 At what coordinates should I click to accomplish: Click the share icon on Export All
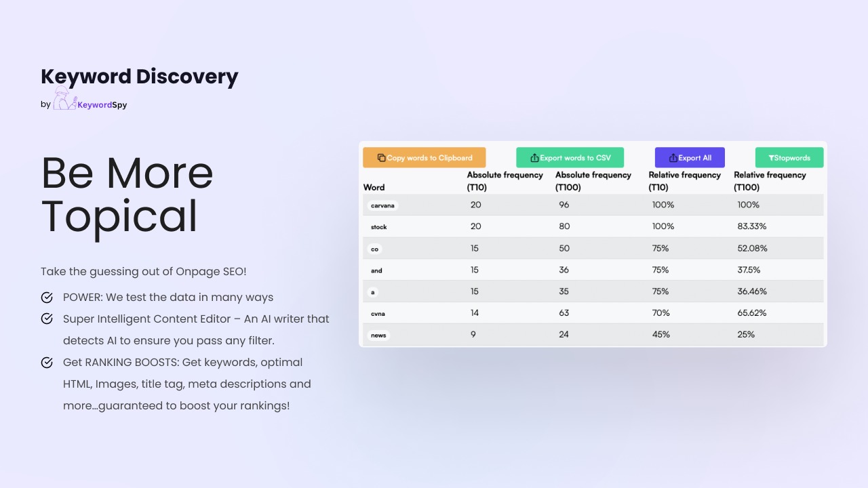673,158
